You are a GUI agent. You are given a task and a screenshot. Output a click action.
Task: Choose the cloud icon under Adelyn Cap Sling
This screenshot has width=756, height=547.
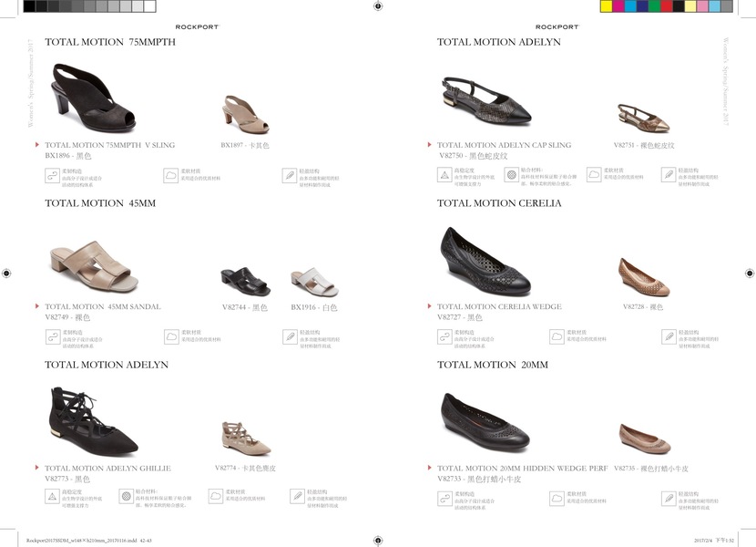[594, 175]
